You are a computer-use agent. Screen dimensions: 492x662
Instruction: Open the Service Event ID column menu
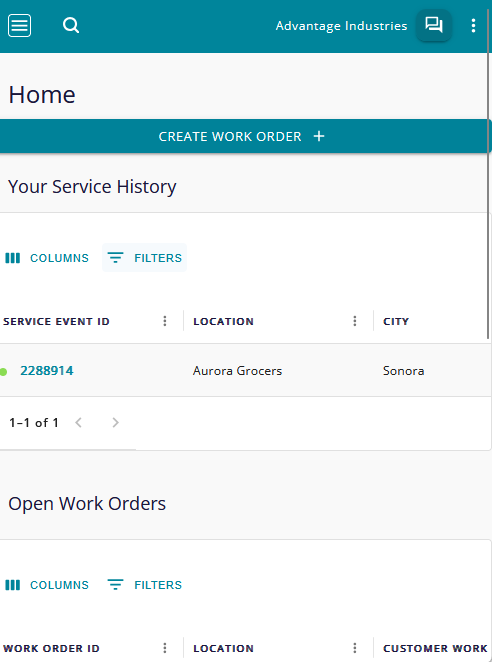pyautogui.click(x=165, y=321)
